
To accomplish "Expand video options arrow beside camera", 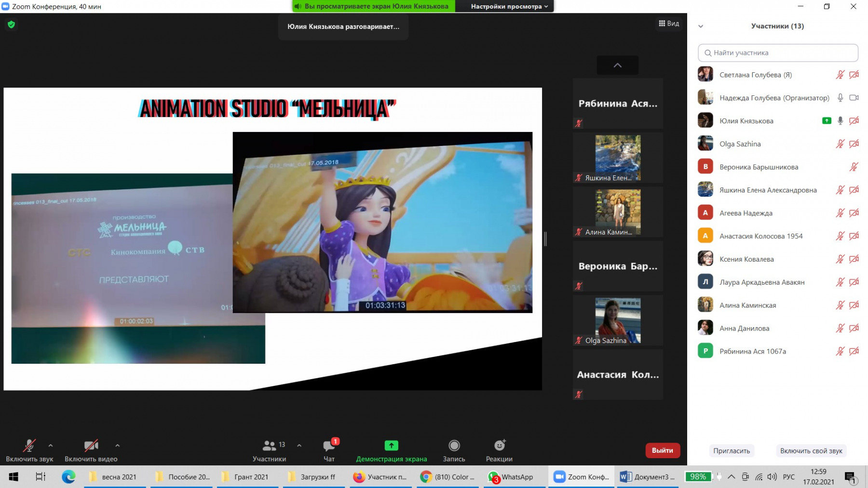I will [x=118, y=446].
